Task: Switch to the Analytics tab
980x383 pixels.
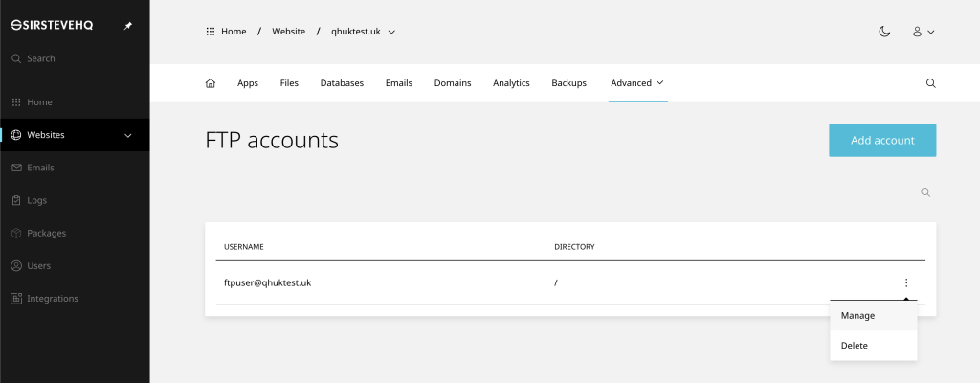Action: click(511, 83)
